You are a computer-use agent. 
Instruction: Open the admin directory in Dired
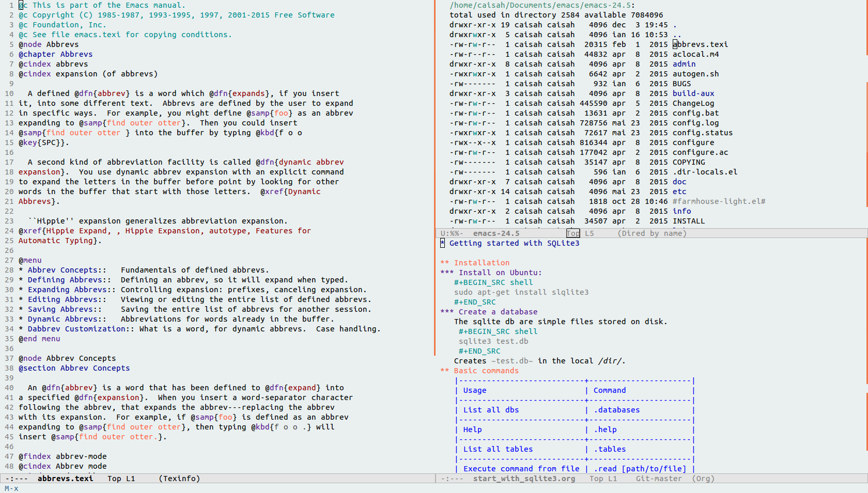coord(684,64)
